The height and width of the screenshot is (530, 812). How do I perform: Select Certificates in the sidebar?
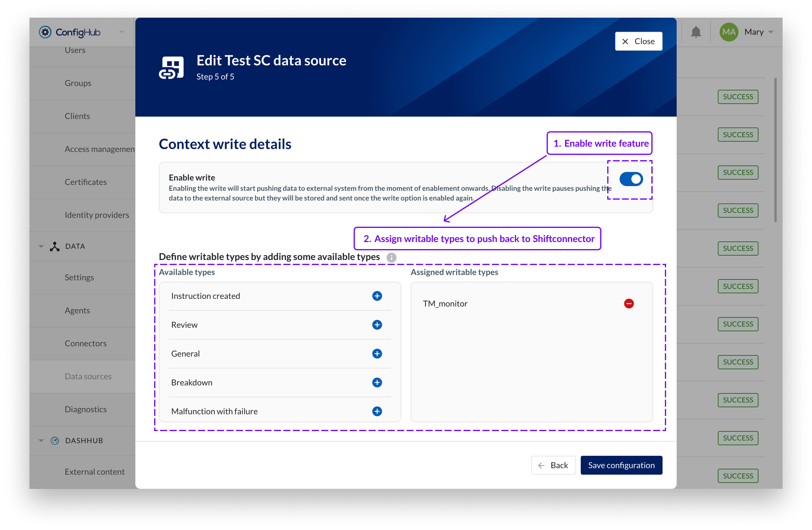point(86,182)
